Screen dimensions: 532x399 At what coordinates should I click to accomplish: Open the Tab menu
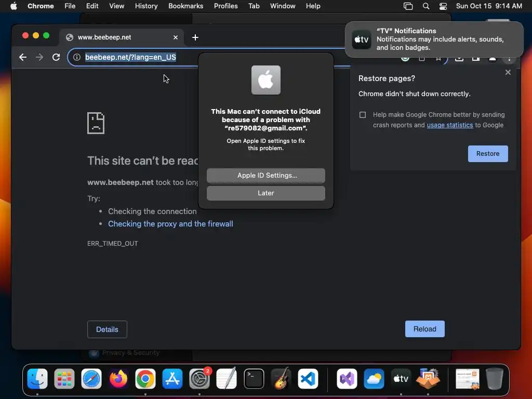click(254, 6)
